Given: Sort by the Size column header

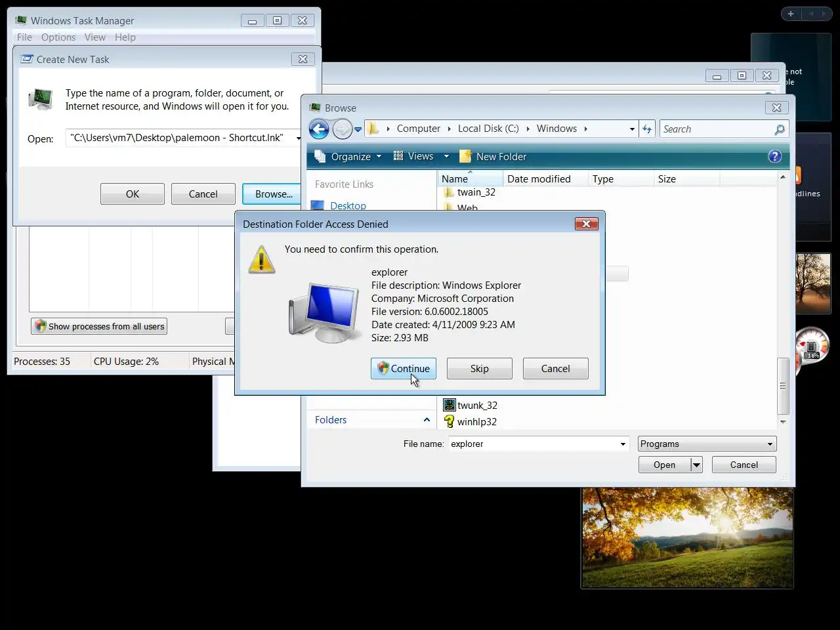Looking at the screenshot, I should pyautogui.click(x=686, y=178).
